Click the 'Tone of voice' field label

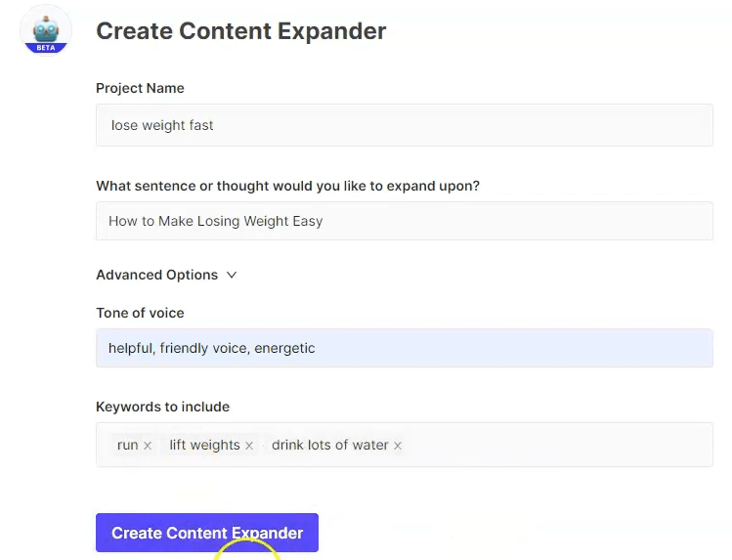[x=140, y=313]
